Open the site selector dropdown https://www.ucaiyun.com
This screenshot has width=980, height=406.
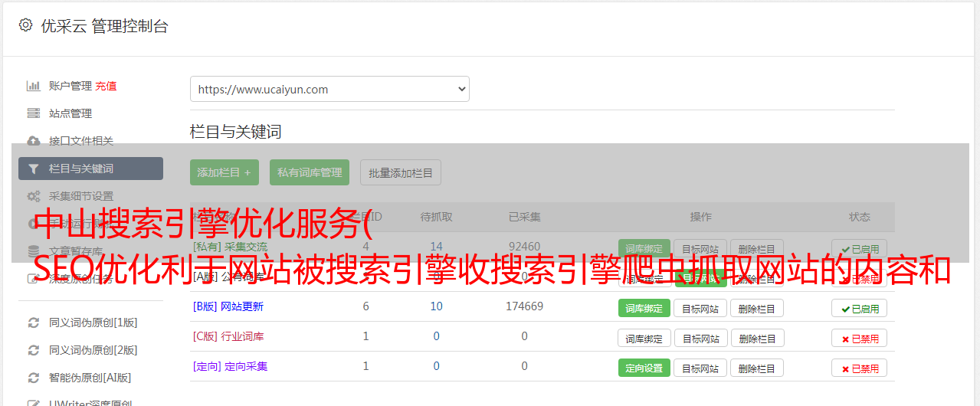[329, 89]
